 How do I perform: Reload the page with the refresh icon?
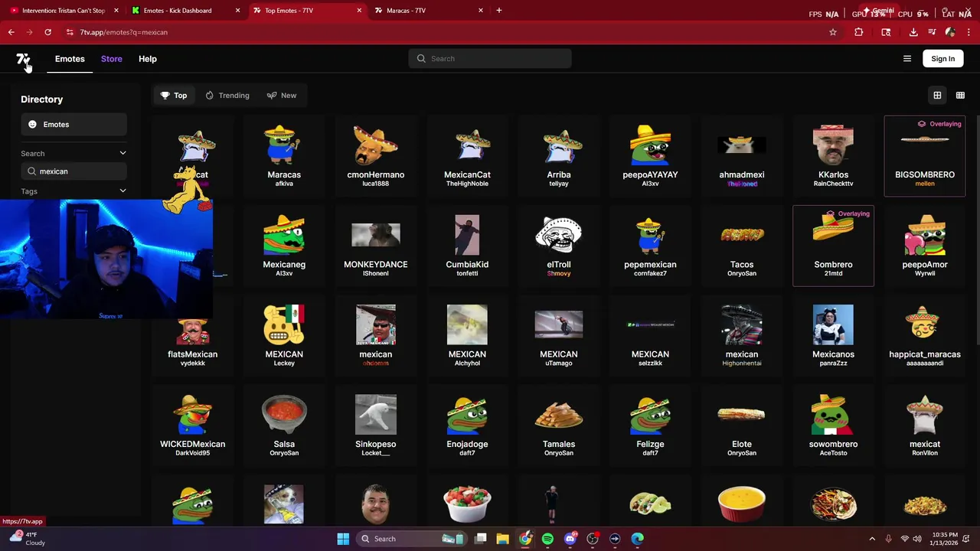click(x=47, y=32)
